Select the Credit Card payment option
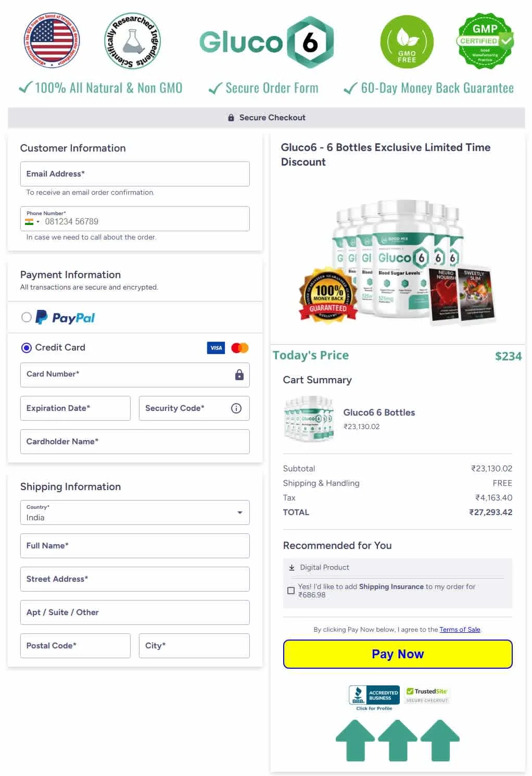532x776 pixels. 27,347
